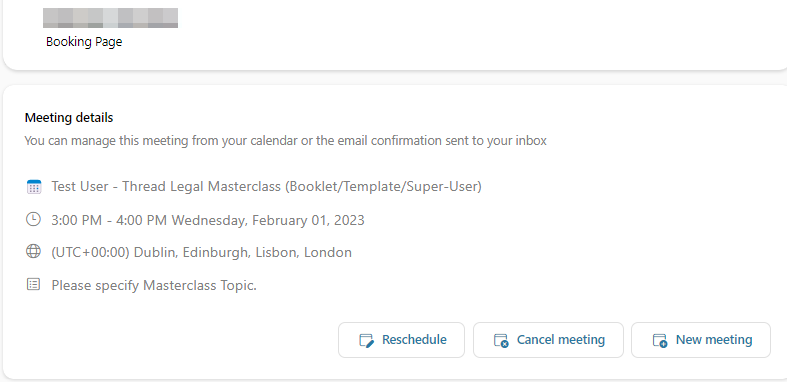Click the calendar-x icon in the Cancel meeting button
The image size is (787, 382).
click(x=501, y=340)
